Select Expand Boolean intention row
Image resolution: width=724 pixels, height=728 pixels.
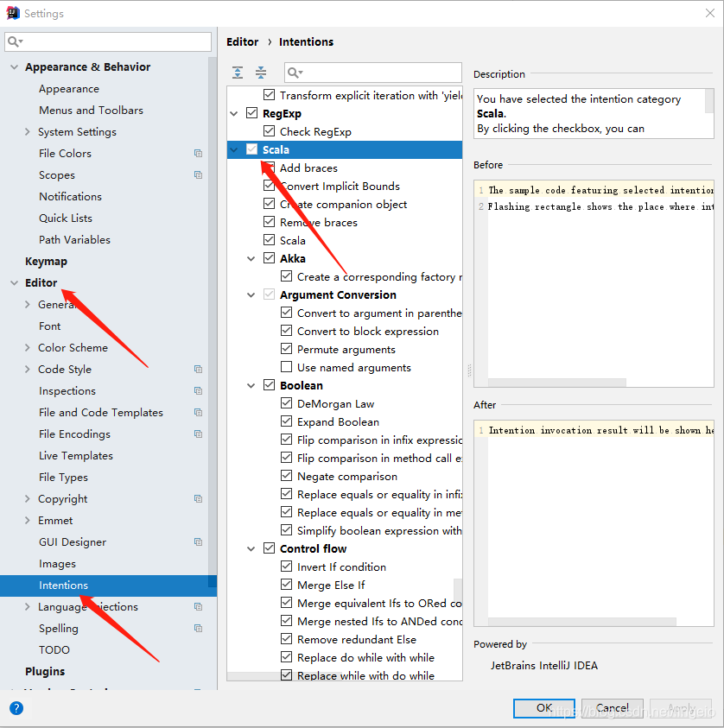coord(338,422)
